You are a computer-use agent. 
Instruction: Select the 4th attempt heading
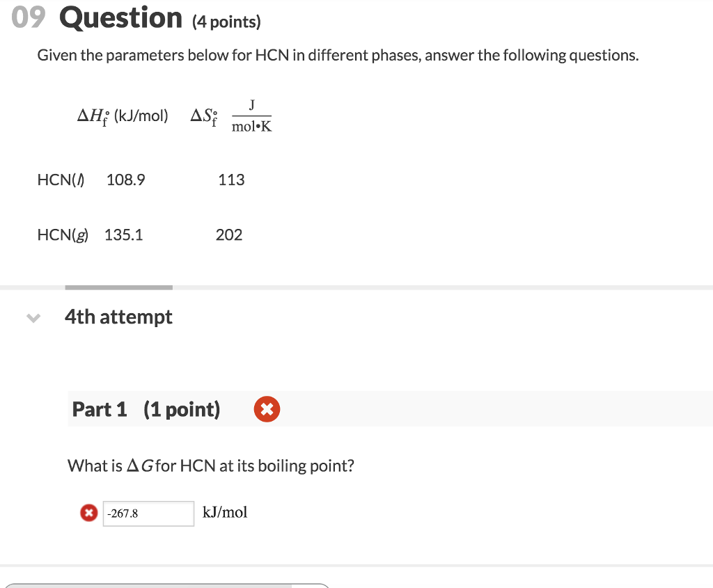118,317
